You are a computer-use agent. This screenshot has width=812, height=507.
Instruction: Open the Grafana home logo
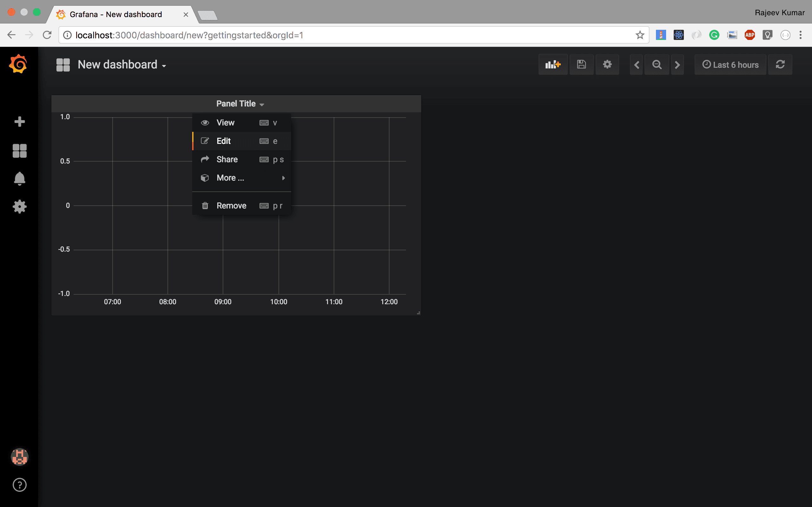18,64
